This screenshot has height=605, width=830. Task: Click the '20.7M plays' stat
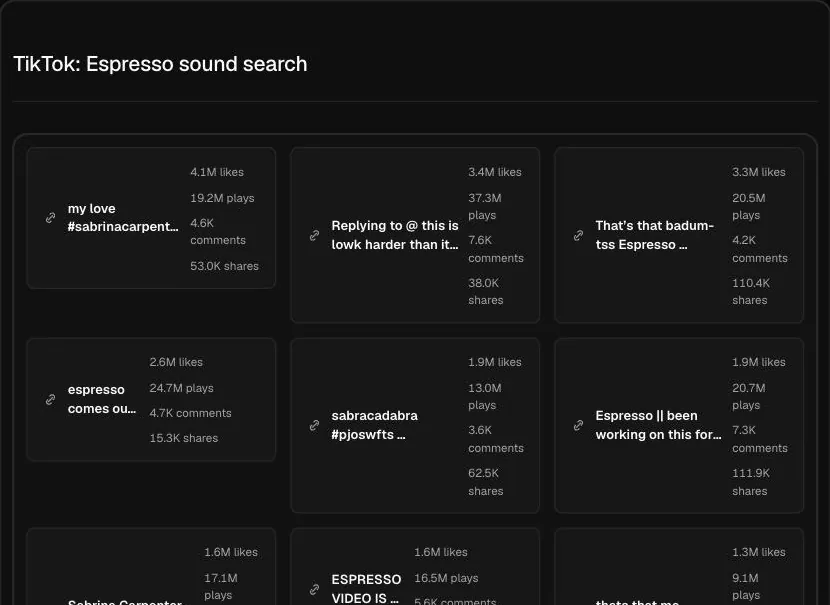pyautogui.click(x=748, y=396)
